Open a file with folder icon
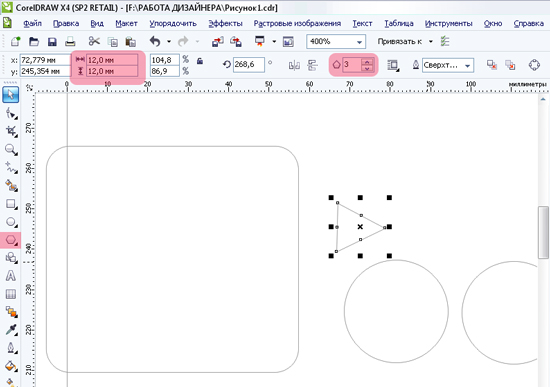This screenshot has width=550, height=387. tap(34, 41)
